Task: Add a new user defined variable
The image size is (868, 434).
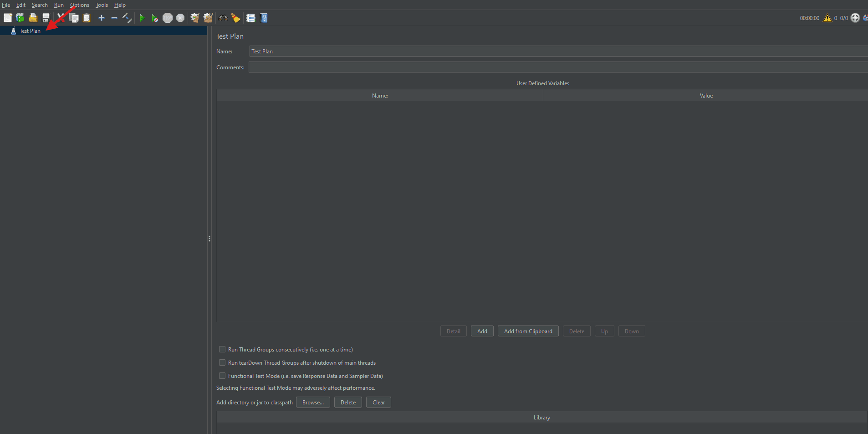Action: [482, 331]
